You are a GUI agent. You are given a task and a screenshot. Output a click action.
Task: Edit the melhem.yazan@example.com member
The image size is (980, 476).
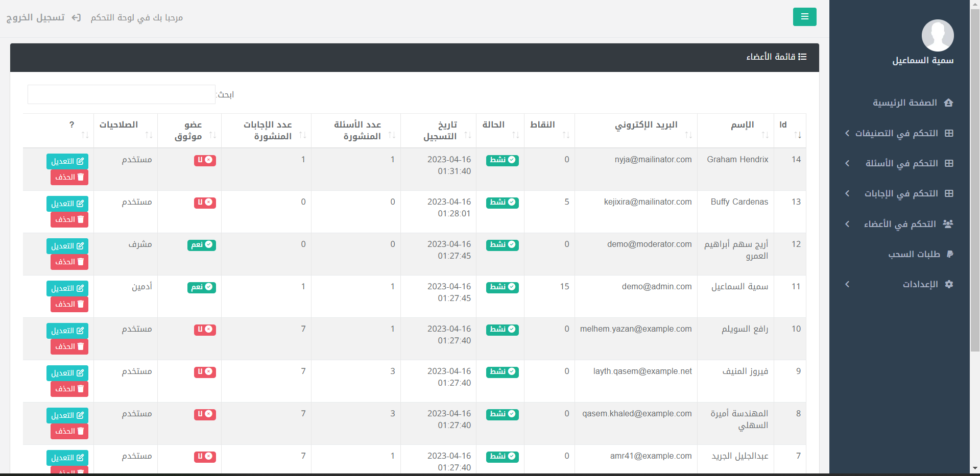[x=67, y=331]
